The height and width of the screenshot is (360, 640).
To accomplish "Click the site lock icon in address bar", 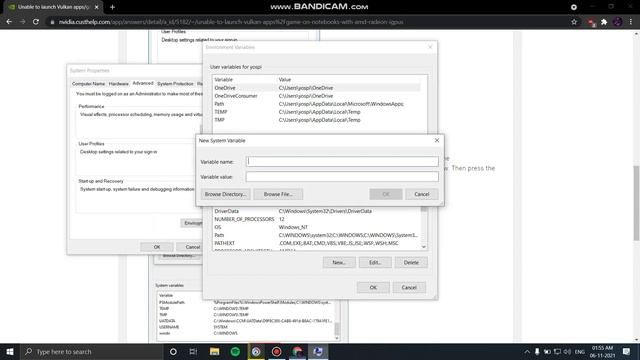I will [x=52, y=22].
